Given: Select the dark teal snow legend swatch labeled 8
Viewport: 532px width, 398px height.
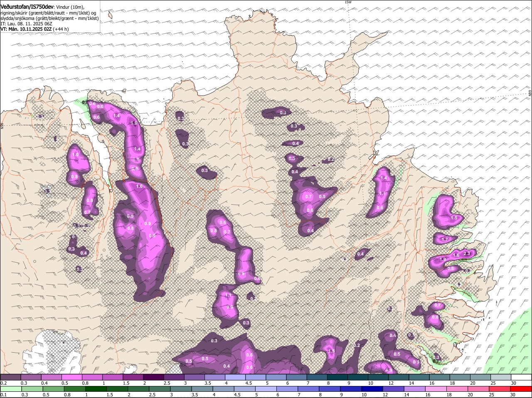Looking at the screenshot, I should click(337, 377).
